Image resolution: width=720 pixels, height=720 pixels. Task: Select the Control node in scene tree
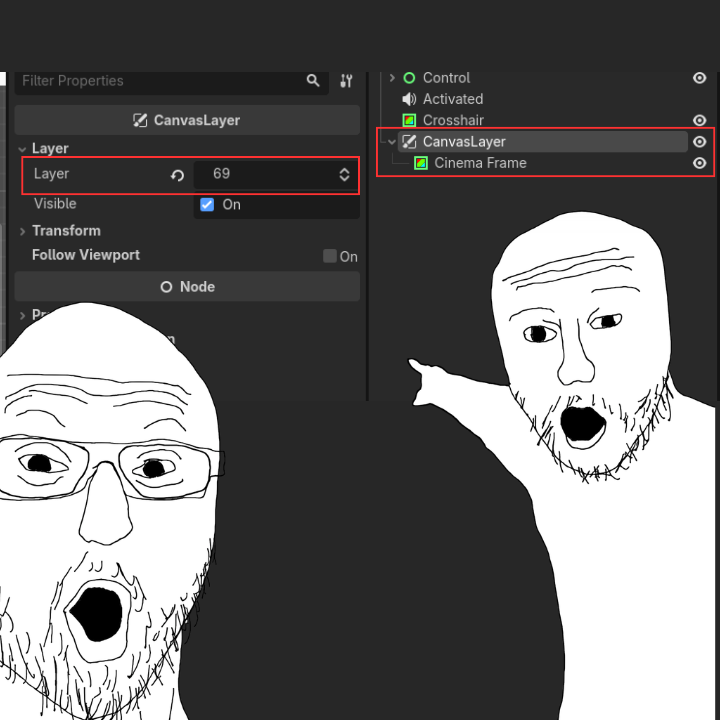tap(446, 78)
